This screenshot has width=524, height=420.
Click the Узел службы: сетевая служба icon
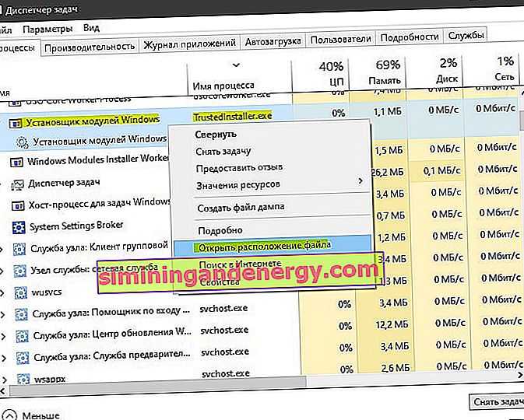[19, 271]
